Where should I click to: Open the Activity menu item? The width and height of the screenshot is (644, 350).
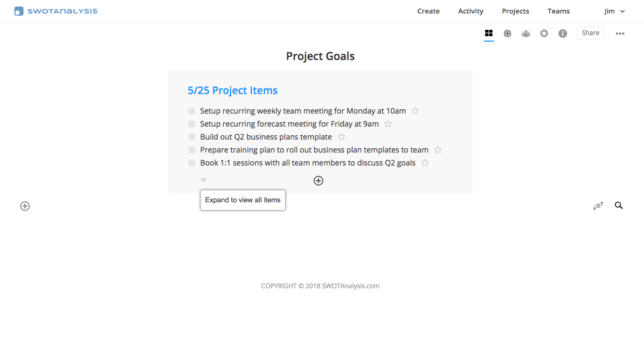coord(470,11)
